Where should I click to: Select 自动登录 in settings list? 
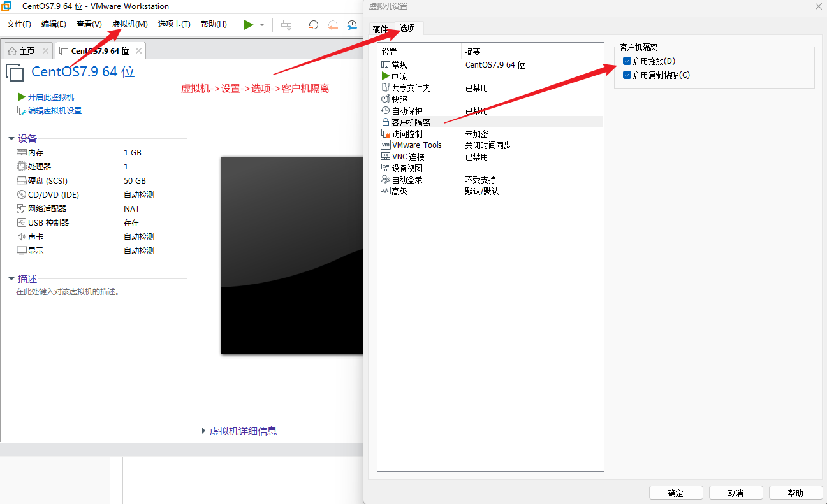click(490, 180)
